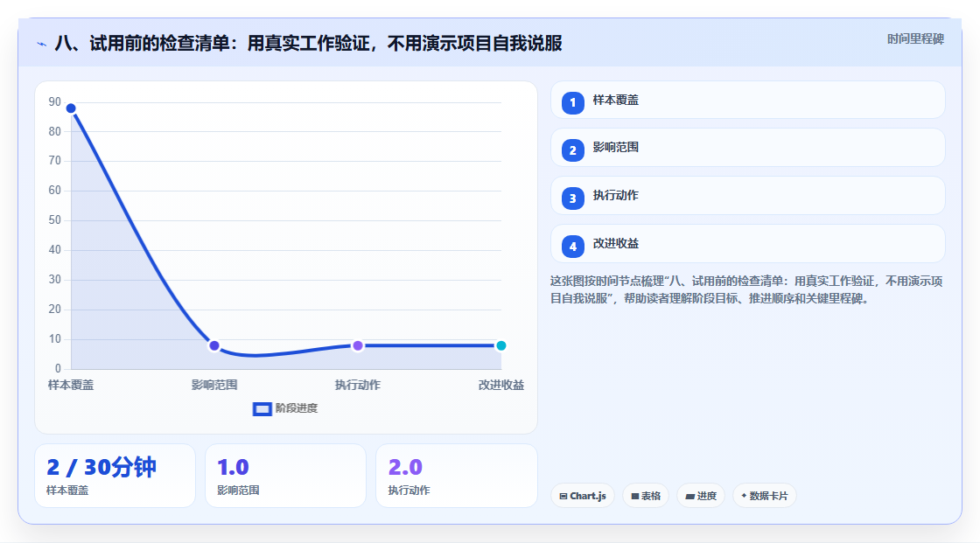Click the 进度 tag
Viewport: 980px width, 543px height.
pyautogui.click(x=701, y=496)
